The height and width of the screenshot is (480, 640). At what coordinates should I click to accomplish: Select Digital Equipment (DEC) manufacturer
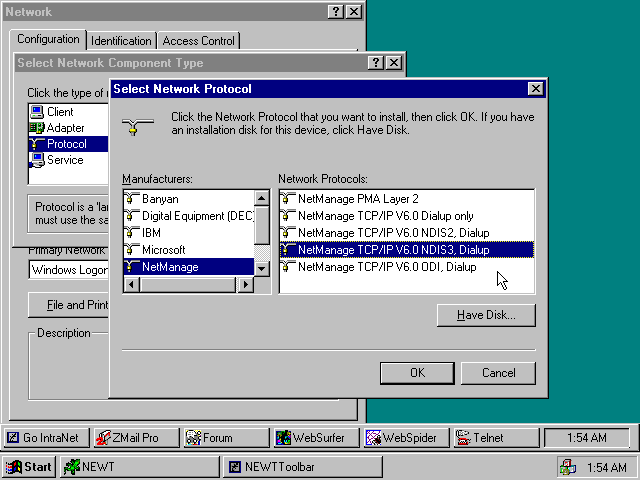point(189,216)
